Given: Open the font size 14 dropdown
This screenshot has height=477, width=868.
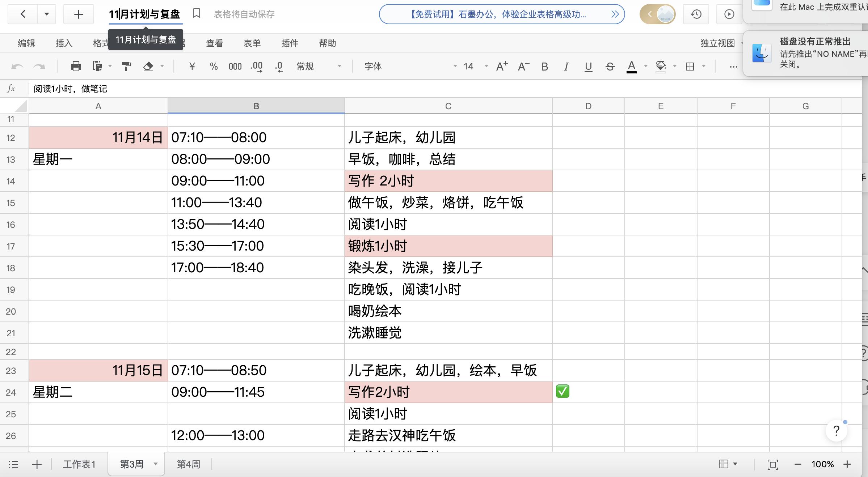Looking at the screenshot, I should click(x=473, y=66).
